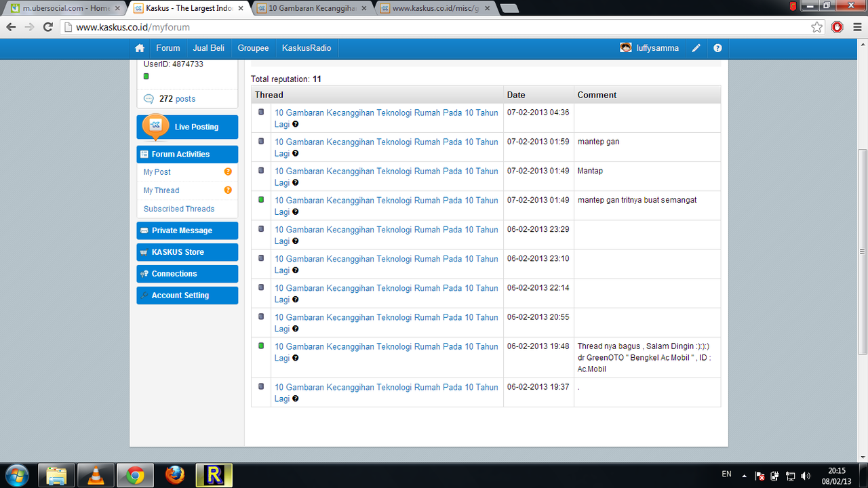Open the Jual Beli menu

point(208,48)
